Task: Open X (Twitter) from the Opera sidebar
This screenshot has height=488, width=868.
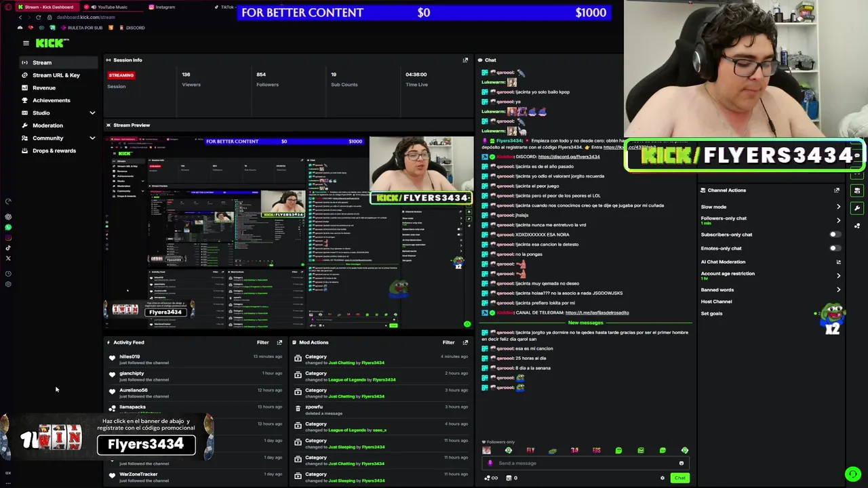Action: (x=8, y=258)
